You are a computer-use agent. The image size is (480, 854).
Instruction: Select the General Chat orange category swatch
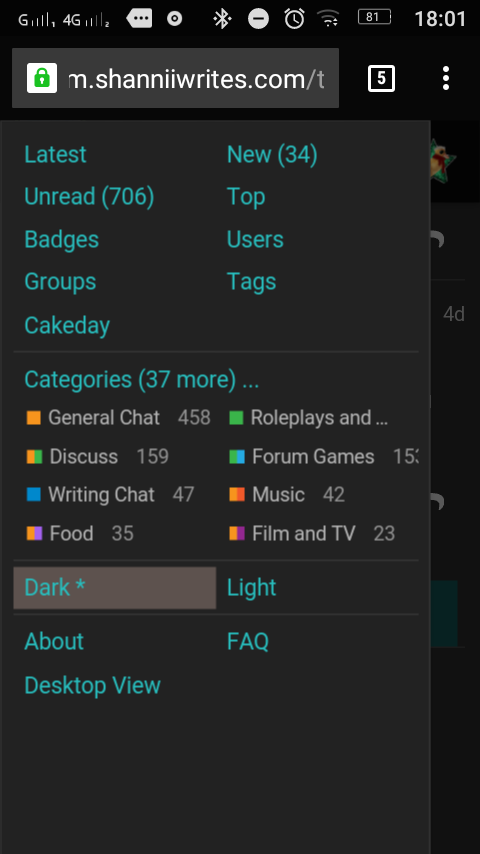pyautogui.click(x=34, y=418)
